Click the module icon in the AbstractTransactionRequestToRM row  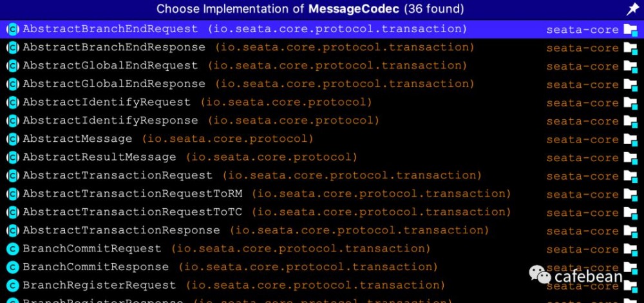pyautogui.click(x=630, y=194)
